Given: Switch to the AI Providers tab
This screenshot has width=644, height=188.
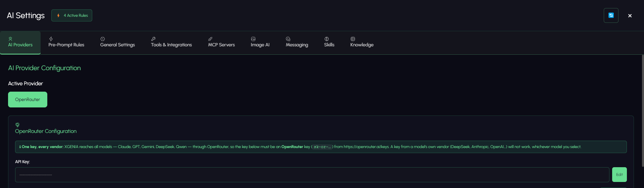Looking at the screenshot, I should (x=20, y=42).
